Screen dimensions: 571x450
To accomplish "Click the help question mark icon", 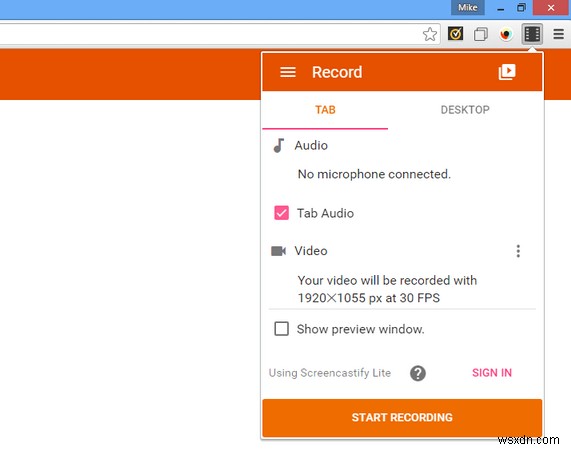I will (x=418, y=373).
